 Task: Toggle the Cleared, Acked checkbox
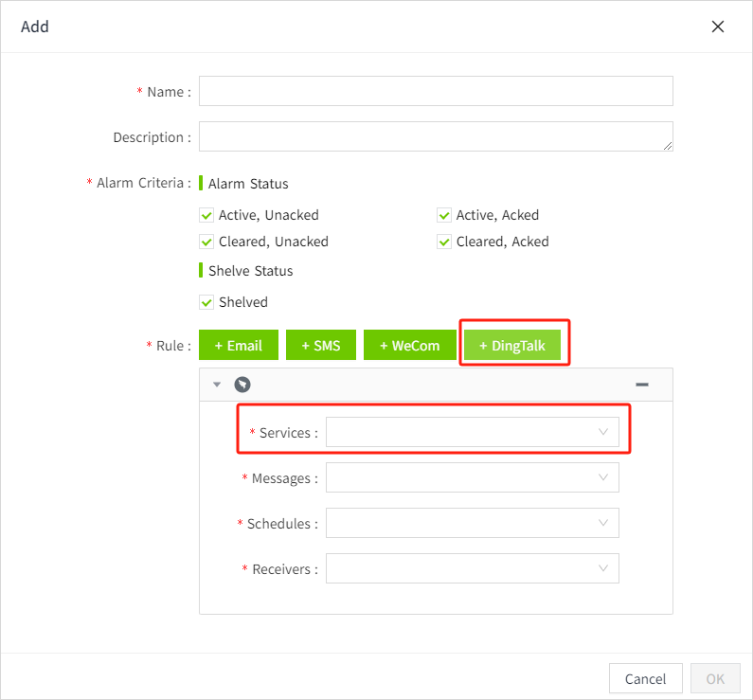(444, 242)
